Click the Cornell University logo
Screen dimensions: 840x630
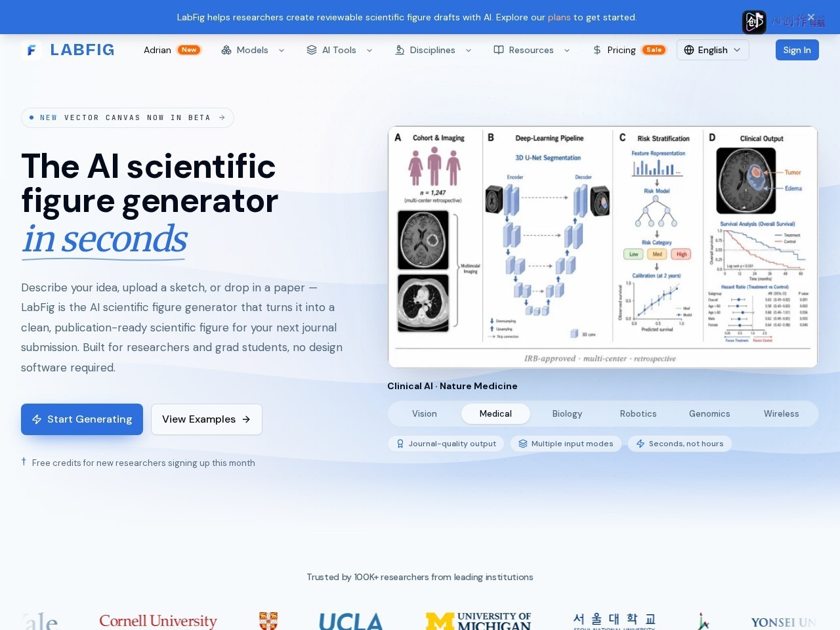click(158, 621)
